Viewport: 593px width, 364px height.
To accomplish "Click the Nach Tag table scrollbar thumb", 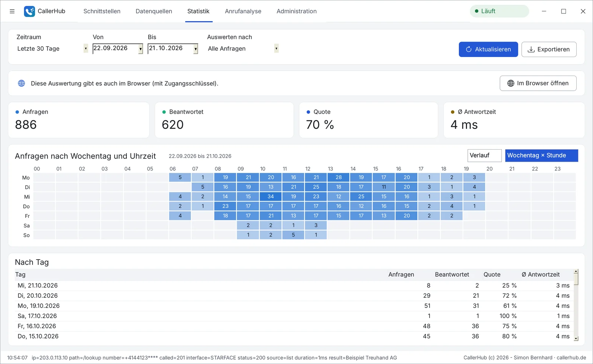I will click(x=576, y=280).
